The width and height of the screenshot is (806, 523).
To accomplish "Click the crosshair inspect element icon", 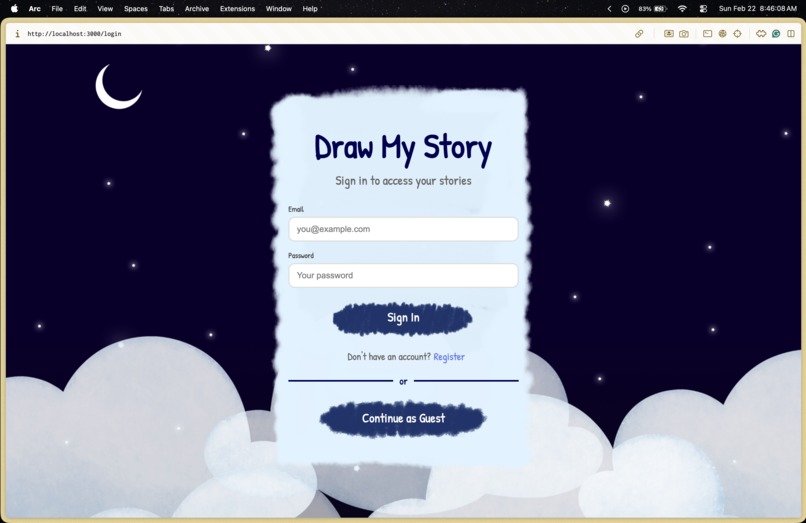I will point(737,33).
